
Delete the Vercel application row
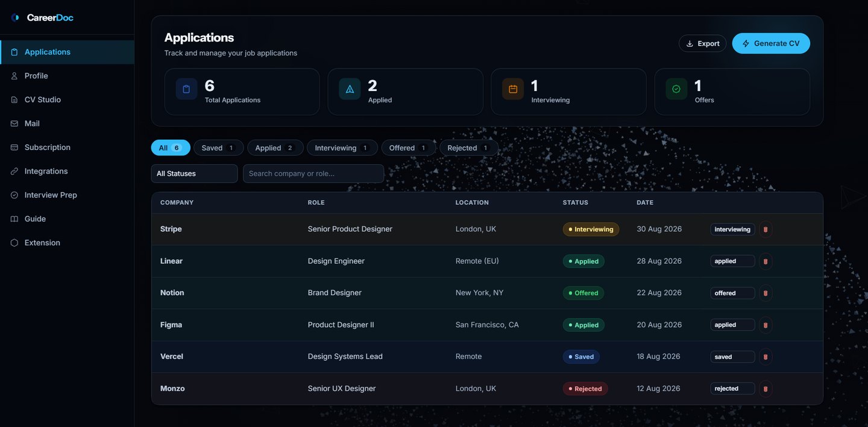pos(766,357)
